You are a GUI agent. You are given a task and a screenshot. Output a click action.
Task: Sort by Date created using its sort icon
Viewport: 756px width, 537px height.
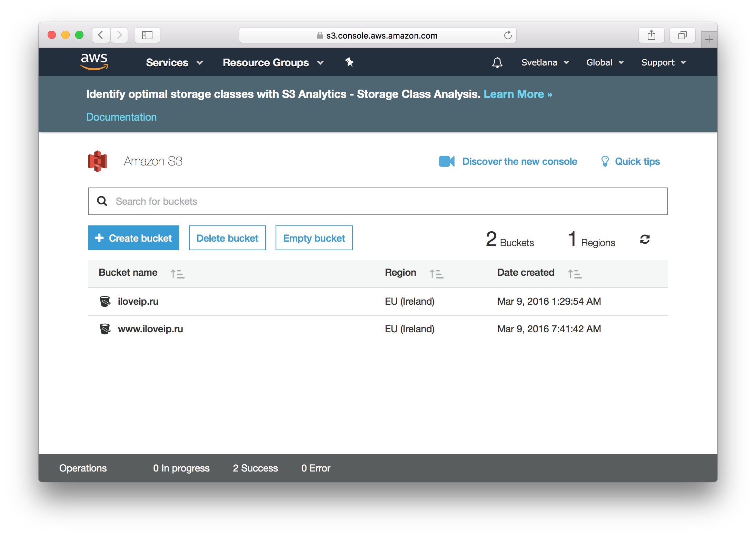(x=575, y=274)
